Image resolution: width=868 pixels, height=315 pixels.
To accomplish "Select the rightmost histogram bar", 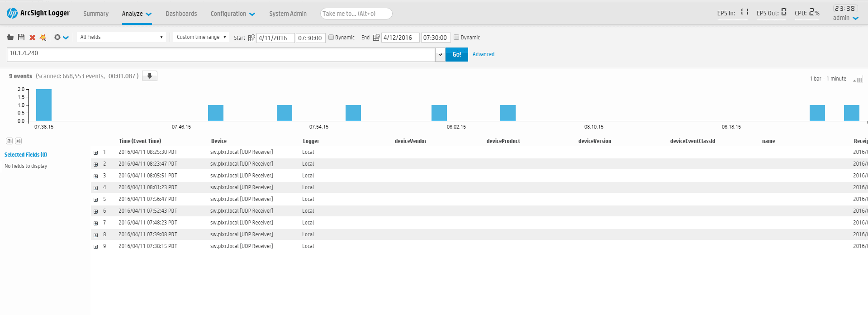I will [x=852, y=113].
